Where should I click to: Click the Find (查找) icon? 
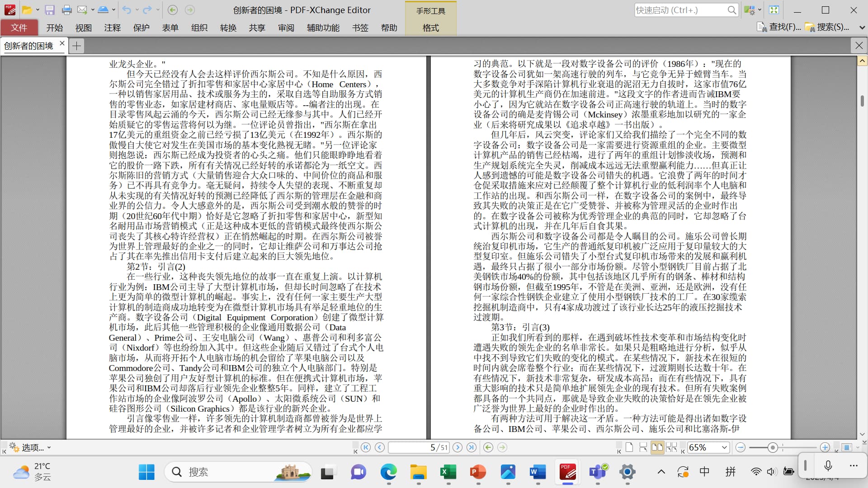pyautogui.click(x=762, y=27)
